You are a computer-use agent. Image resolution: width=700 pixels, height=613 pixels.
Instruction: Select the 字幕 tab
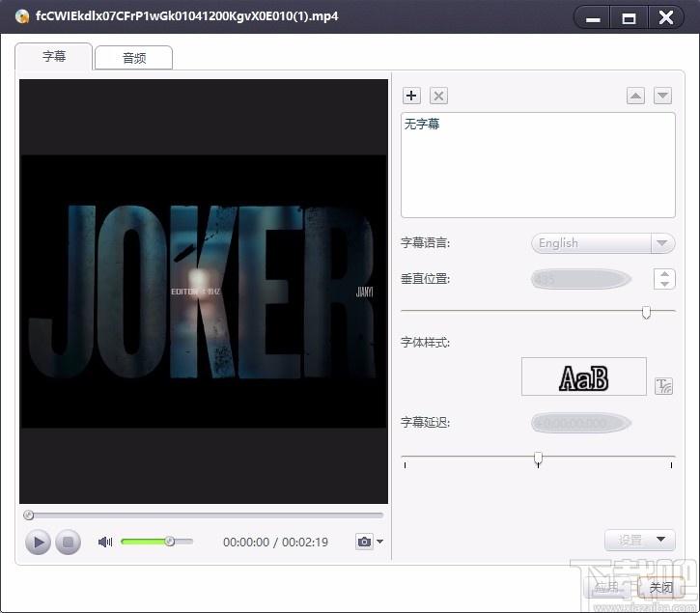pos(54,57)
